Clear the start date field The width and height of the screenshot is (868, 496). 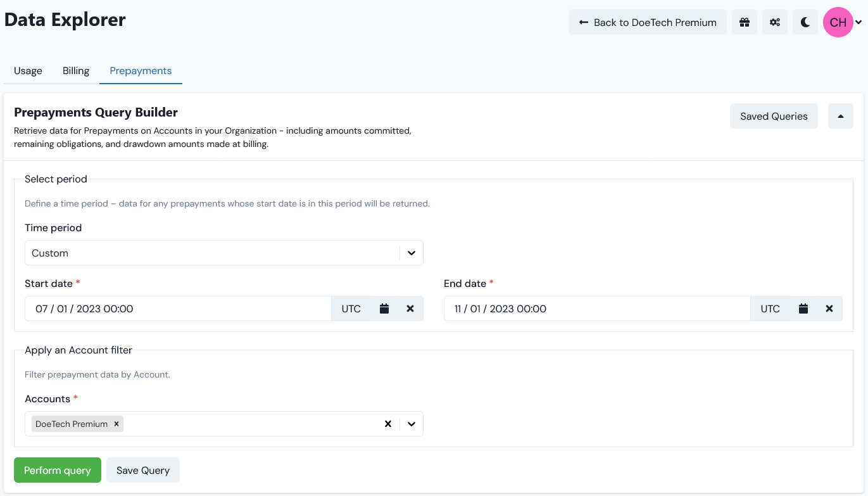[410, 308]
